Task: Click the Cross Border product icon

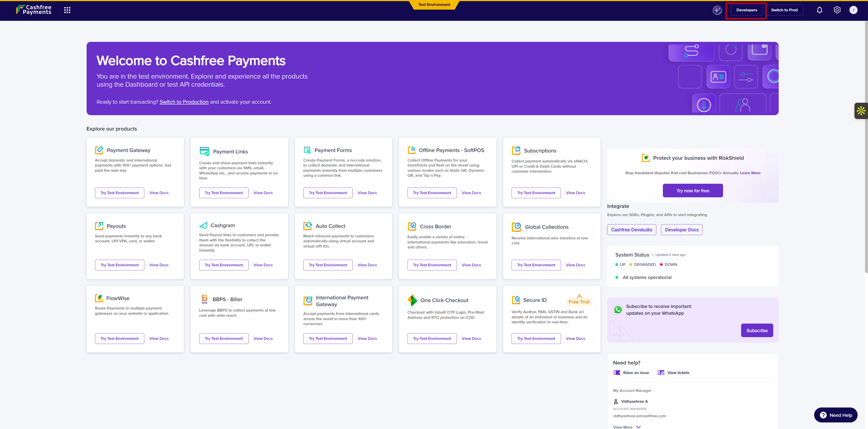Action: pyautogui.click(x=412, y=226)
